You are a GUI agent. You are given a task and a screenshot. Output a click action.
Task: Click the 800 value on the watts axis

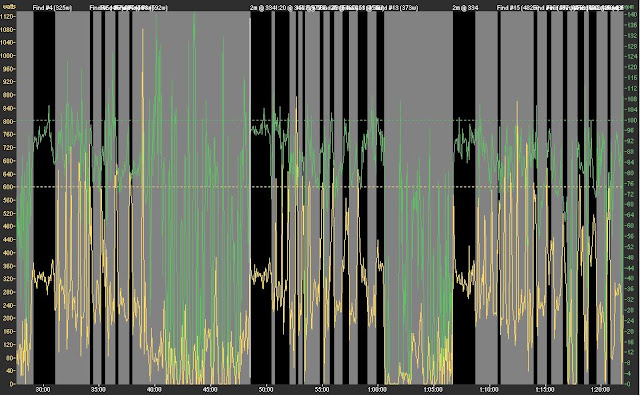(9, 121)
